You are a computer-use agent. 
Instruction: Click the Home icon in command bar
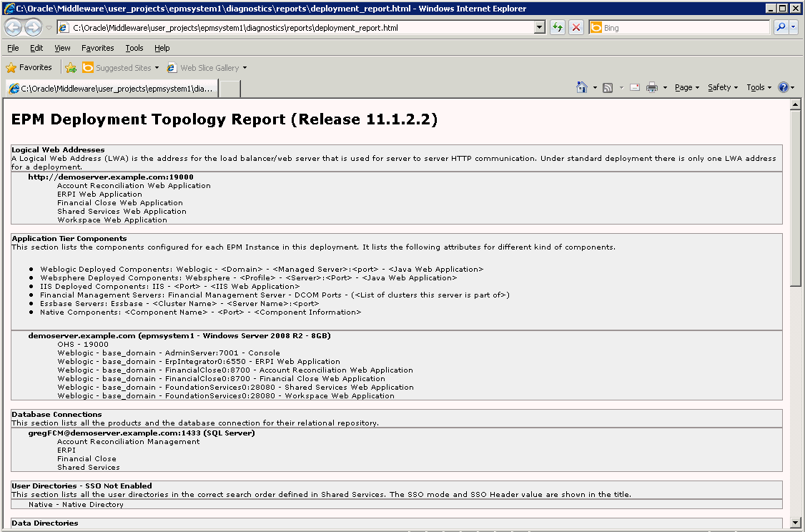pyautogui.click(x=582, y=87)
